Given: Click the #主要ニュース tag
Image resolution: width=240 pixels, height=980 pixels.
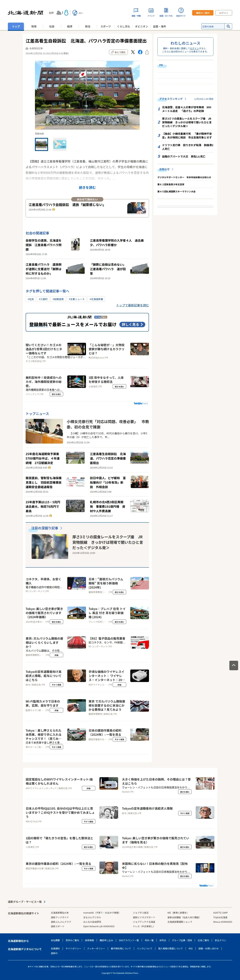Looking at the screenshot, I should point(77,299).
